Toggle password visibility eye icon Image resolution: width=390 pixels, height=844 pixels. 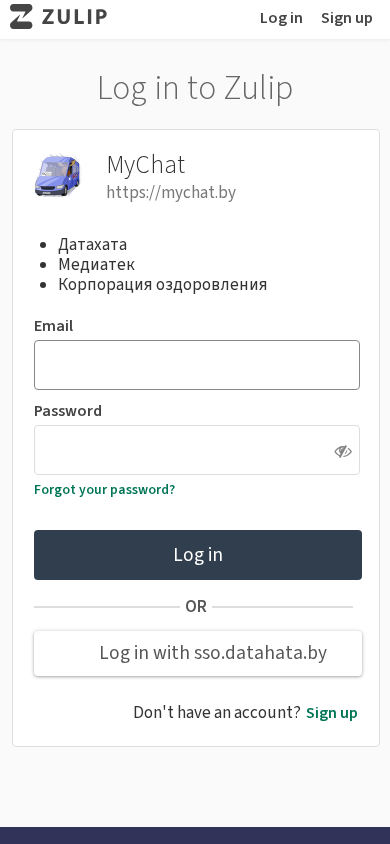(x=343, y=451)
